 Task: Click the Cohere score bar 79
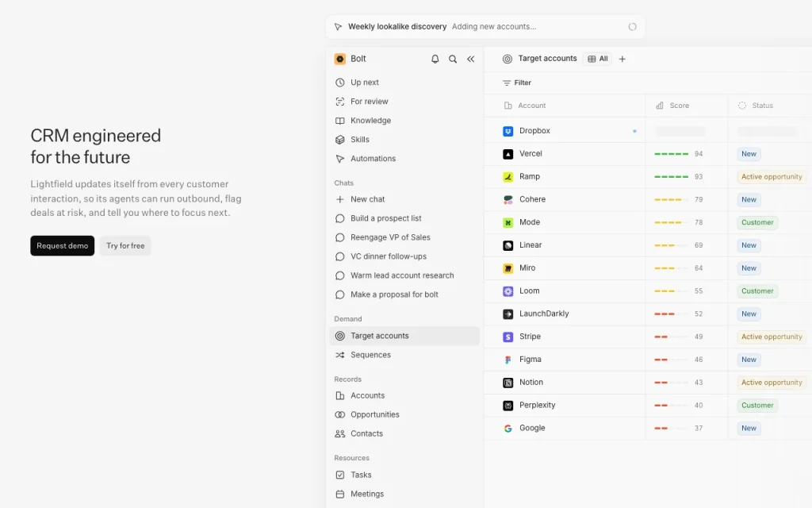pyautogui.click(x=671, y=199)
